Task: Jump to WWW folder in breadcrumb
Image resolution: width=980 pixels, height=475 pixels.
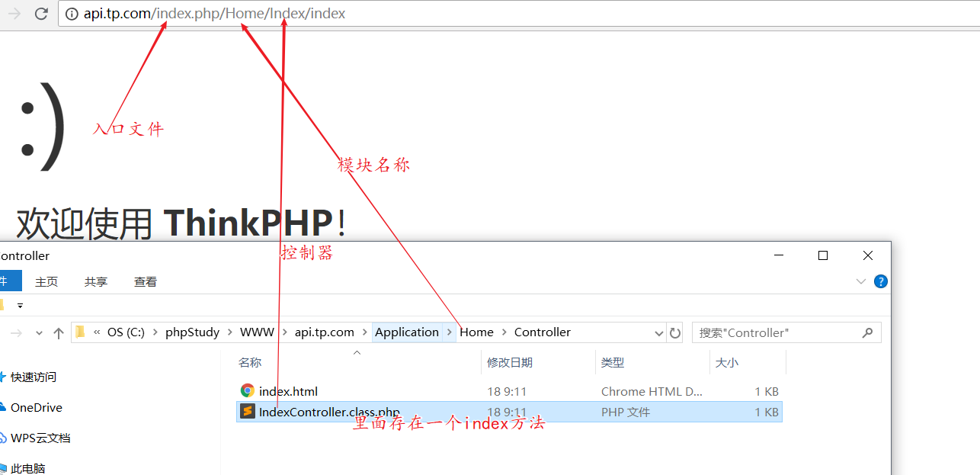Action: click(257, 332)
